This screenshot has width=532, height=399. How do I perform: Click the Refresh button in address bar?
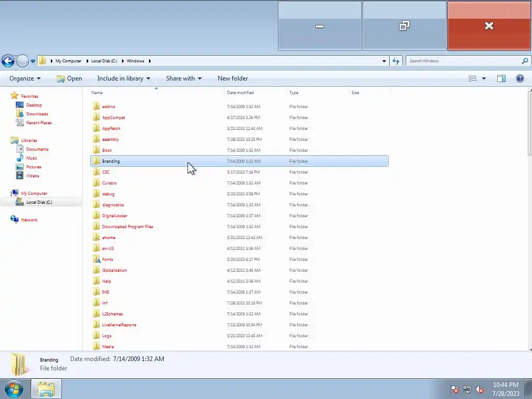(x=395, y=61)
